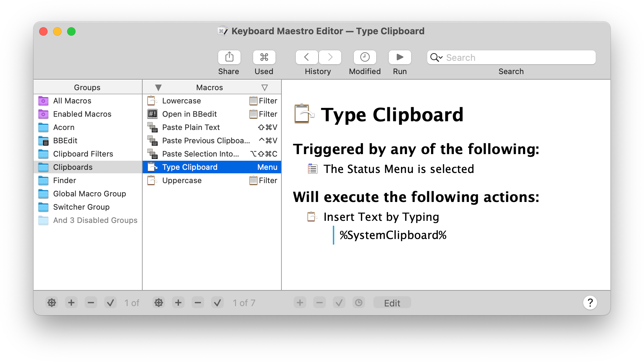Add a new group with plus button
644x362 pixels.
pyautogui.click(x=71, y=303)
